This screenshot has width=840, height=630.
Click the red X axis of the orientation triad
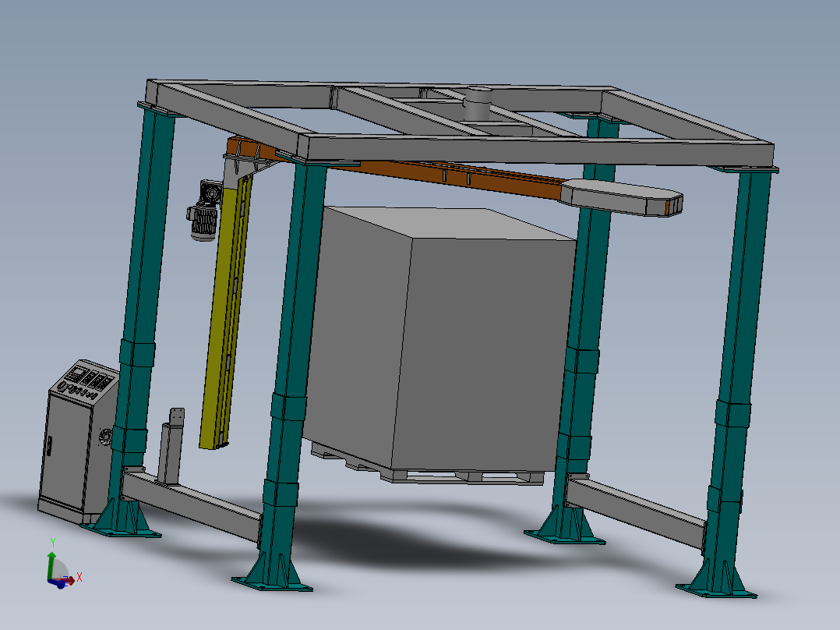pos(71,580)
